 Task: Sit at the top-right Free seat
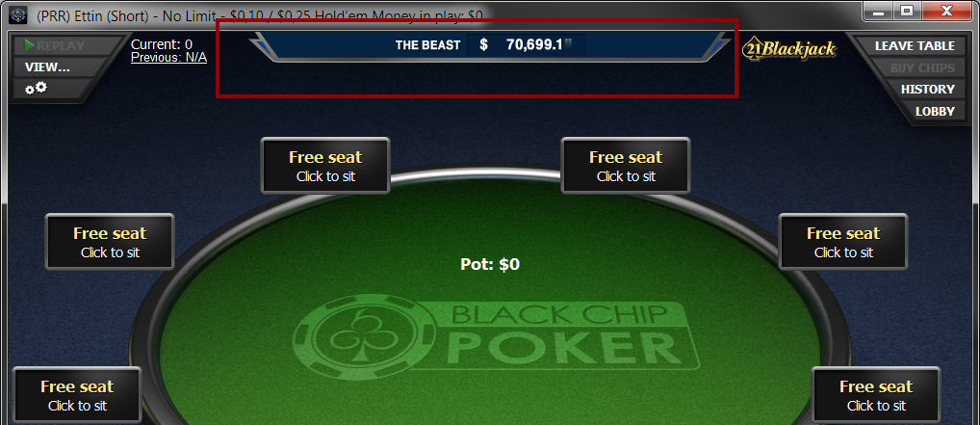[626, 166]
